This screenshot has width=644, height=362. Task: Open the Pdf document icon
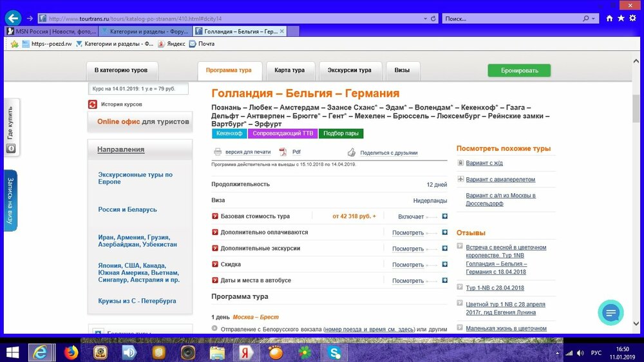[282, 153]
